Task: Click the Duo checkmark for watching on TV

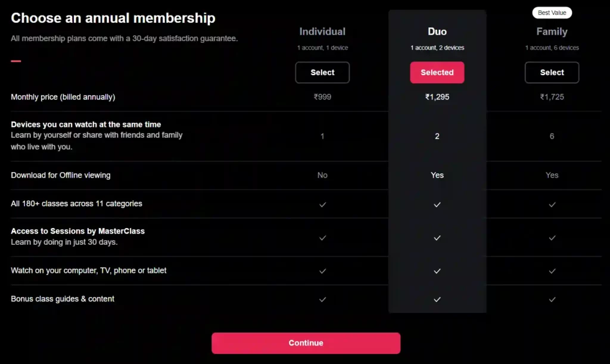Action: coord(437,270)
